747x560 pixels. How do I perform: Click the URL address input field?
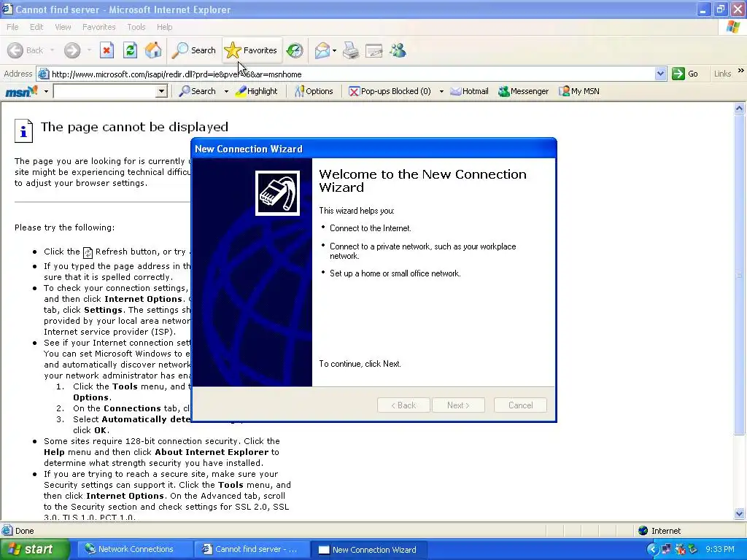pos(352,74)
